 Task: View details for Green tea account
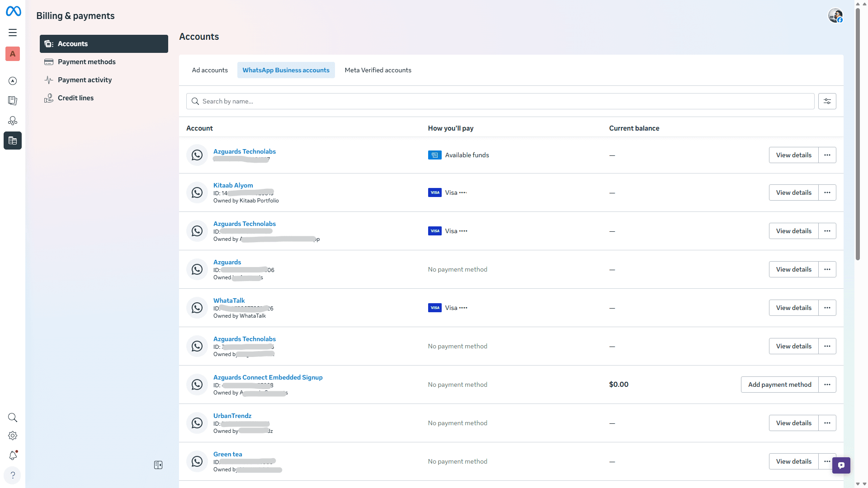[x=793, y=461]
